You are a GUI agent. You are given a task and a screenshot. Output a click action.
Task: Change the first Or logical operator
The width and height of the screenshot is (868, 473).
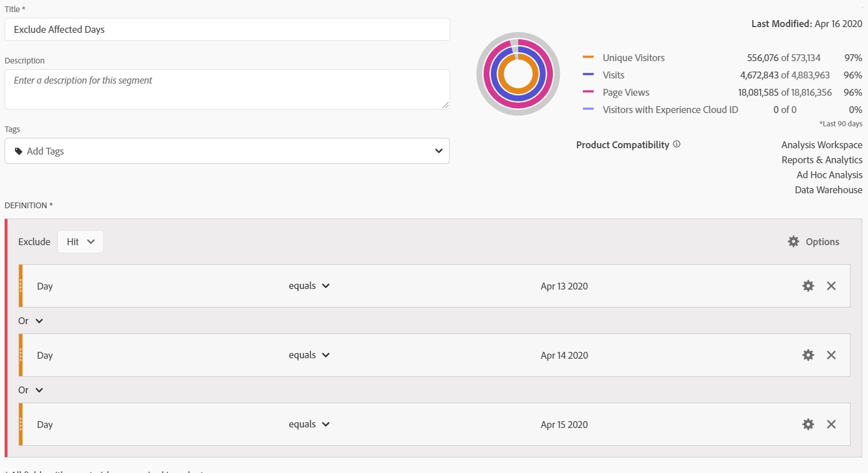31,321
